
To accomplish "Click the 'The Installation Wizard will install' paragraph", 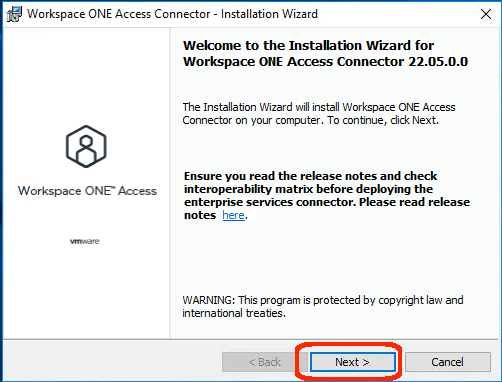I will [319, 114].
